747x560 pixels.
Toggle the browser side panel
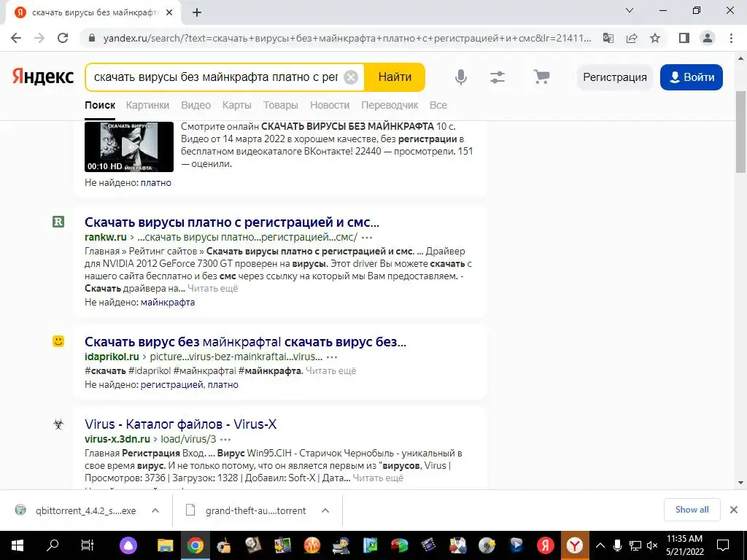(684, 38)
